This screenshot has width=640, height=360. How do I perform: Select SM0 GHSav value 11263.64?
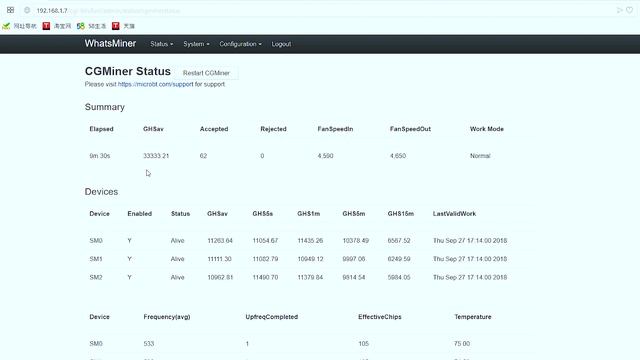pos(220,241)
